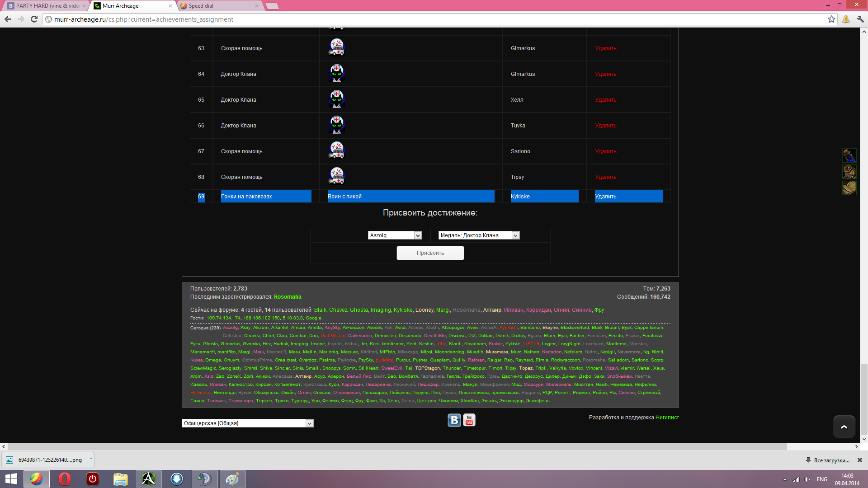
Task: Bookmark page using star icon
Action: point(831,19)
